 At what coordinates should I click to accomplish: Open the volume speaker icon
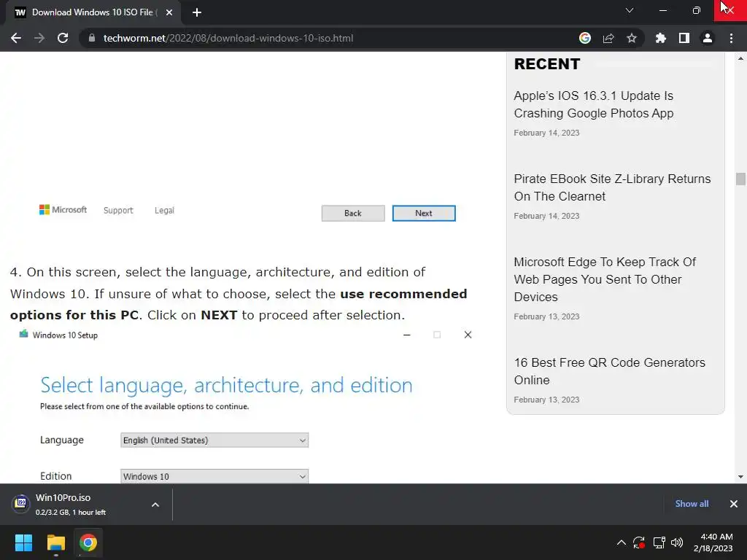point(676,542)
